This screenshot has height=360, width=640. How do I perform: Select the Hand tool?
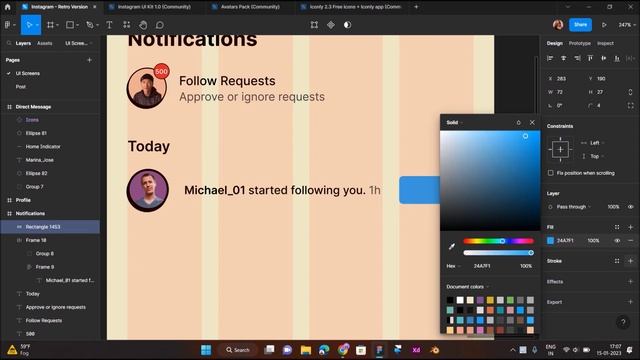pyautogui.click(x=143, y=25)
